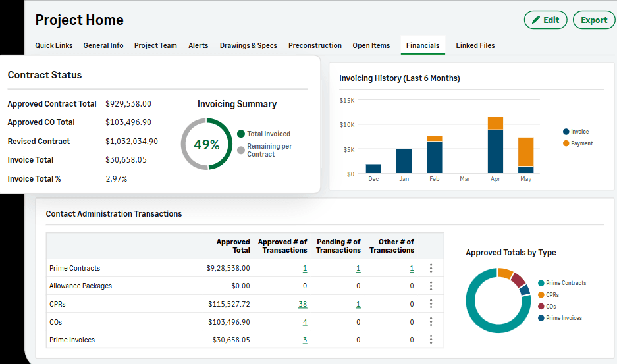
Task: Click Invoice Total value $30,658.05 in Contract Status
Action: click(x=126, y=160)
